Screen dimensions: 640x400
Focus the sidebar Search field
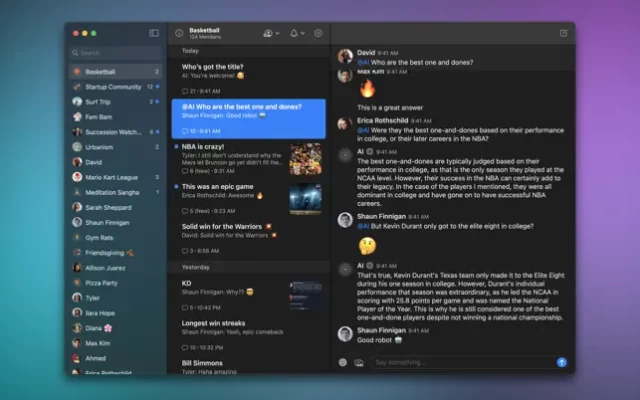(x=115, y=53)
